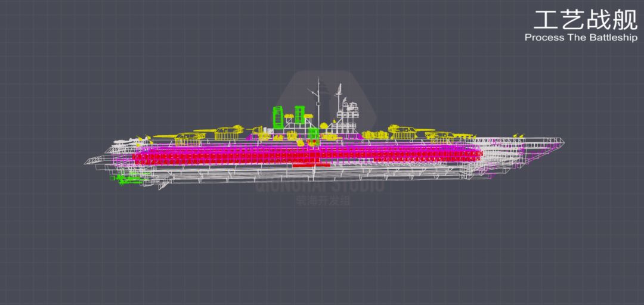Select the small red block under hull
644x305 pixels.
[x=311, y=165]
